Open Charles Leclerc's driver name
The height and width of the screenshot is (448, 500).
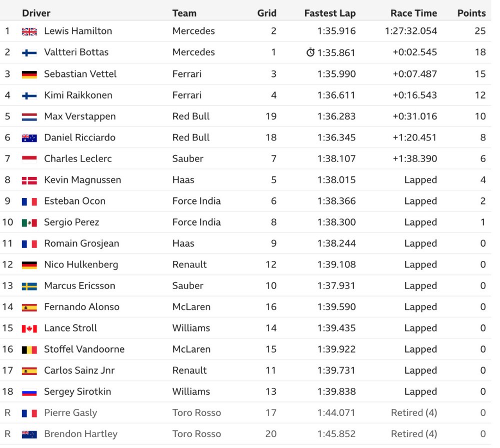click(x=78, y=158)
